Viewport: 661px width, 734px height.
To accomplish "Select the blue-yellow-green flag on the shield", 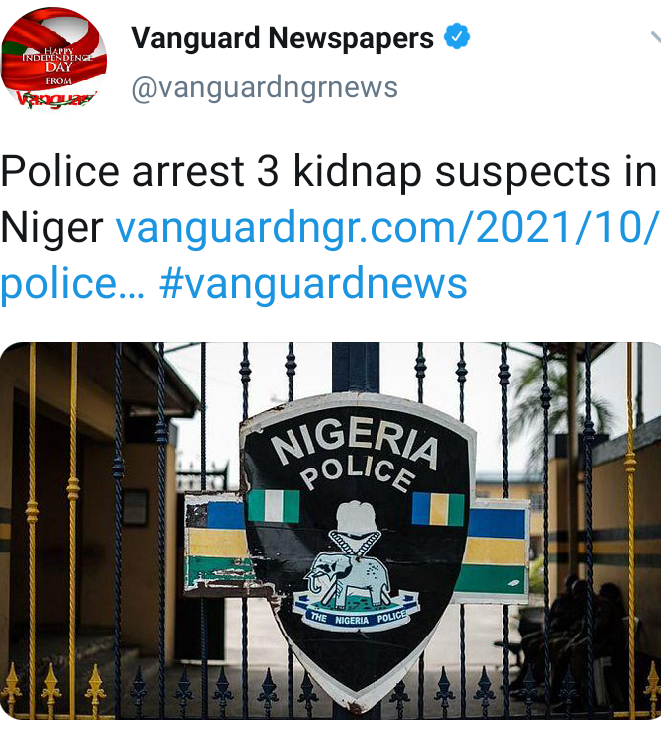I will pos(438,508).
